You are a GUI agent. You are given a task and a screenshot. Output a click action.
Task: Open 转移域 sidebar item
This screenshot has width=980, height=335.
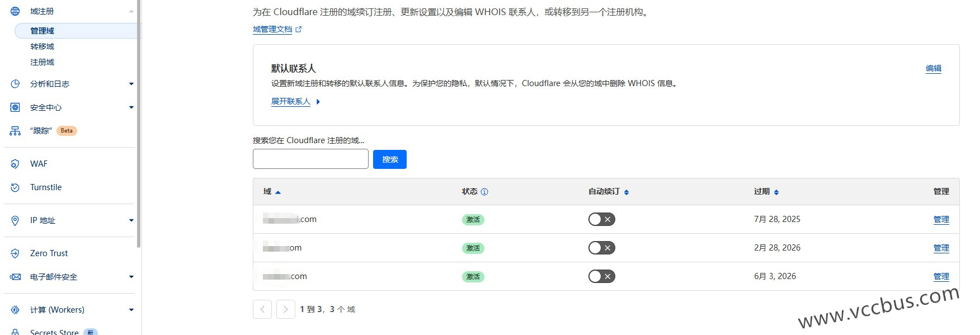pyautogui.click(x=43, y=46)
